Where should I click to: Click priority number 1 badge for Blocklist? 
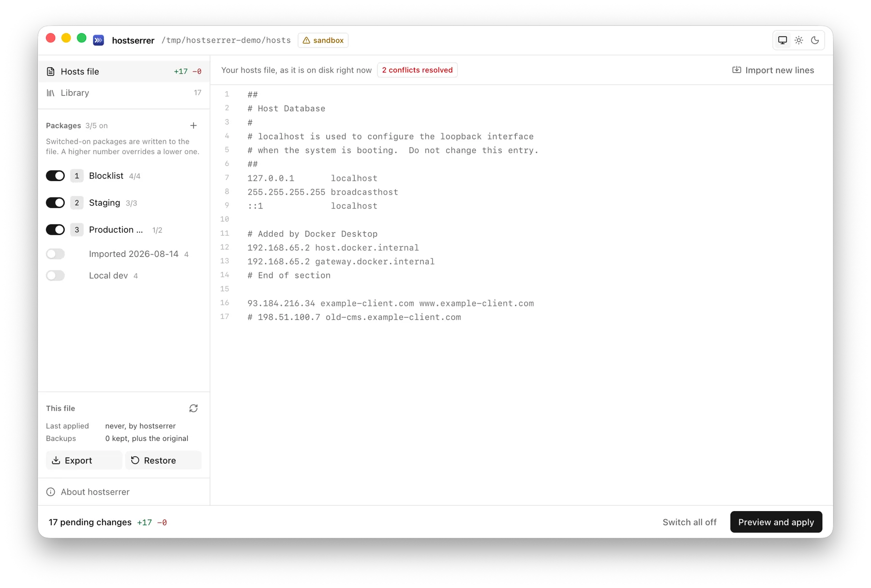point(77,176)
